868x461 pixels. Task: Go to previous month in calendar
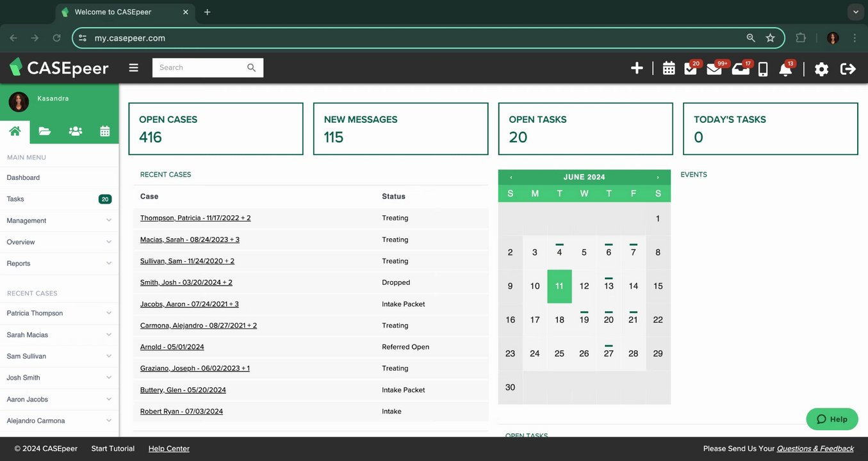point(511,177)
